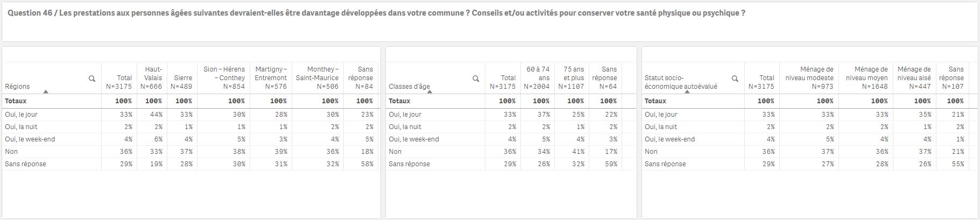Toggle sort arrow under Régions header
The image size is (980, 220).
(x=46, y=92)
